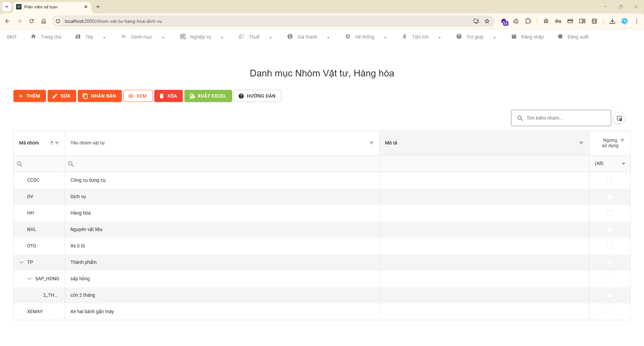Go back with browser back arrow
644x346 pixels.
7,21
